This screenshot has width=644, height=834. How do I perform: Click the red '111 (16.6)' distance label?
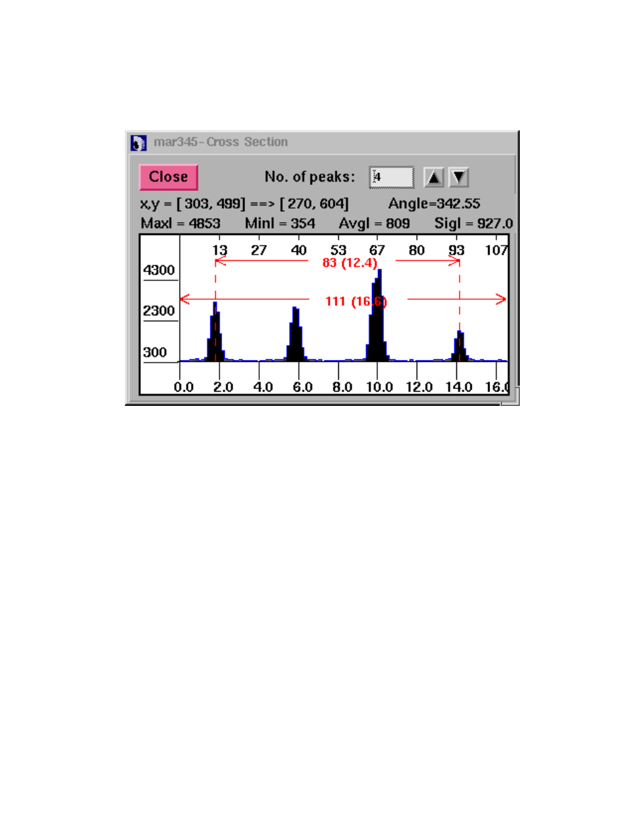pos(356,301)
